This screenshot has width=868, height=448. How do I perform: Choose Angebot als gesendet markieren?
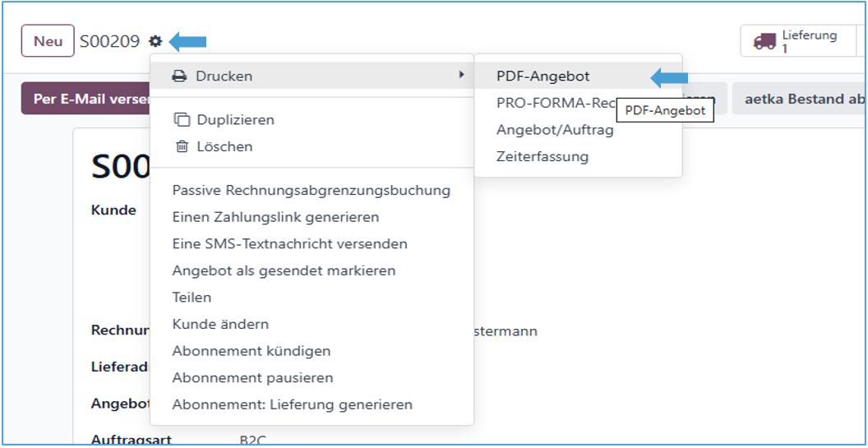click(284, 270)
